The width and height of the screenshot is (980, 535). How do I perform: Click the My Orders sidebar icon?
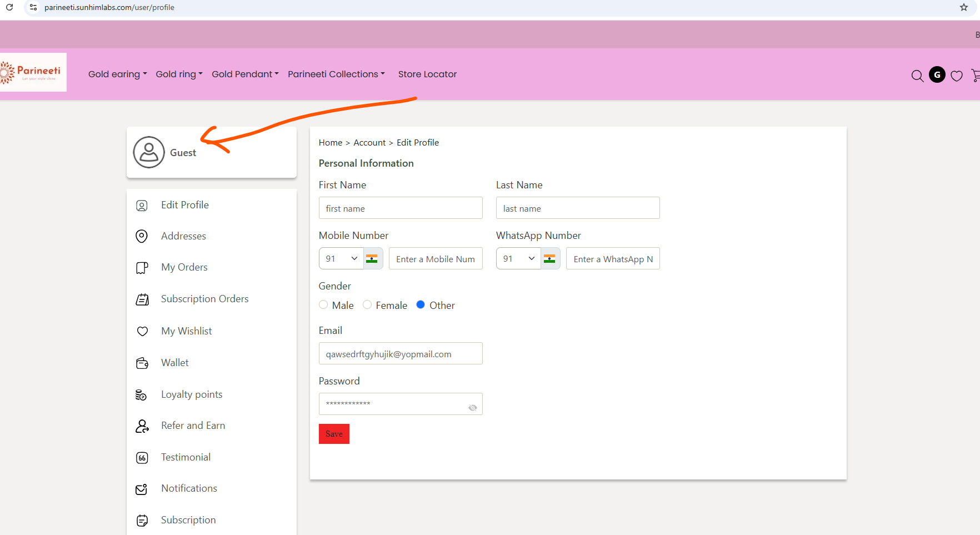pos(142,268)
